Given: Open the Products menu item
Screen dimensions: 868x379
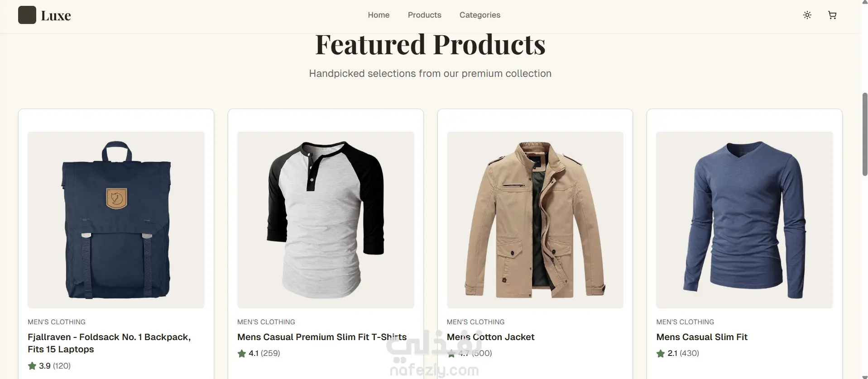Looking at the screenshot, I should 424,15.
